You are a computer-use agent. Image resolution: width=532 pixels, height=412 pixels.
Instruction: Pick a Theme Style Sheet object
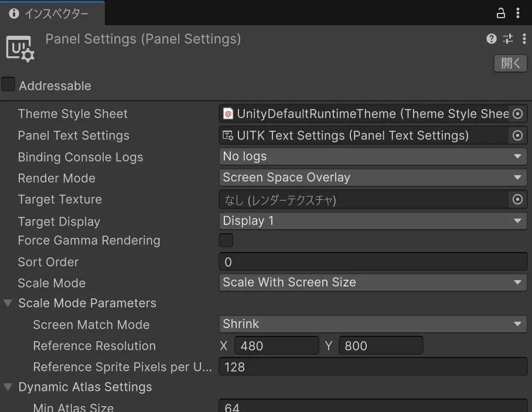click(517, 114)
